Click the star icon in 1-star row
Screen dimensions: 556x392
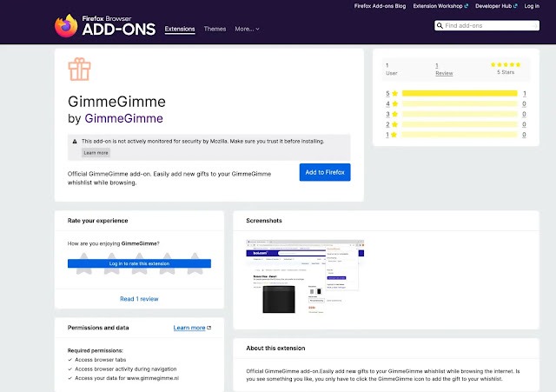394,135
